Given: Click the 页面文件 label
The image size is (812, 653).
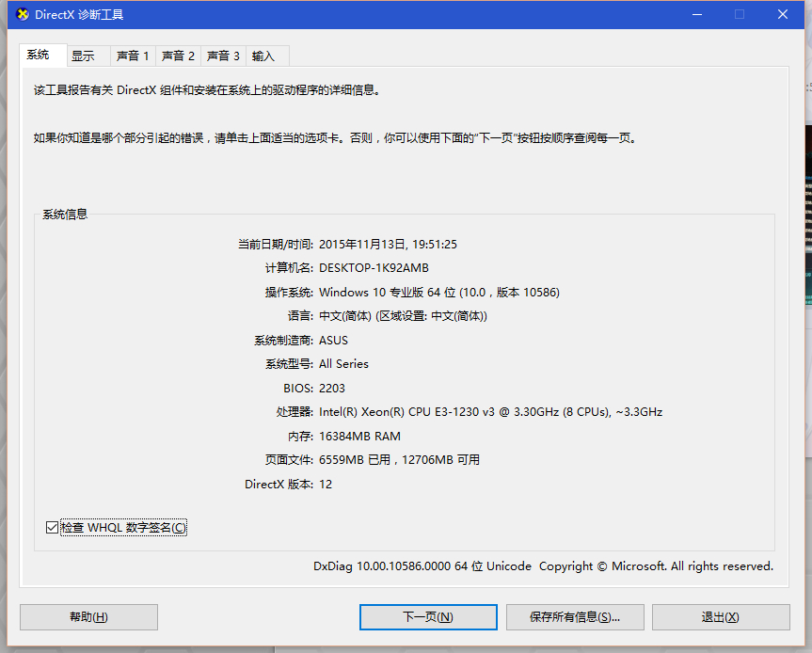Looking at the screenshot, I should tap(289, 460).
